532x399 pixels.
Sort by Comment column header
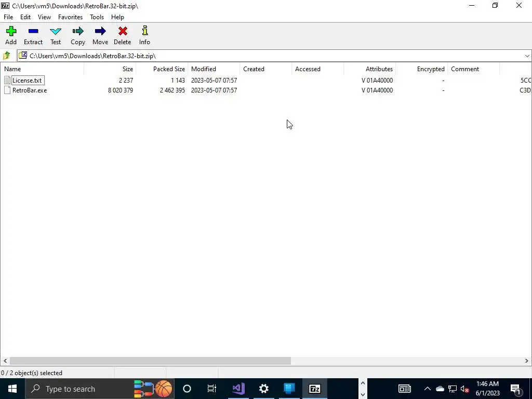click(473, 69)
